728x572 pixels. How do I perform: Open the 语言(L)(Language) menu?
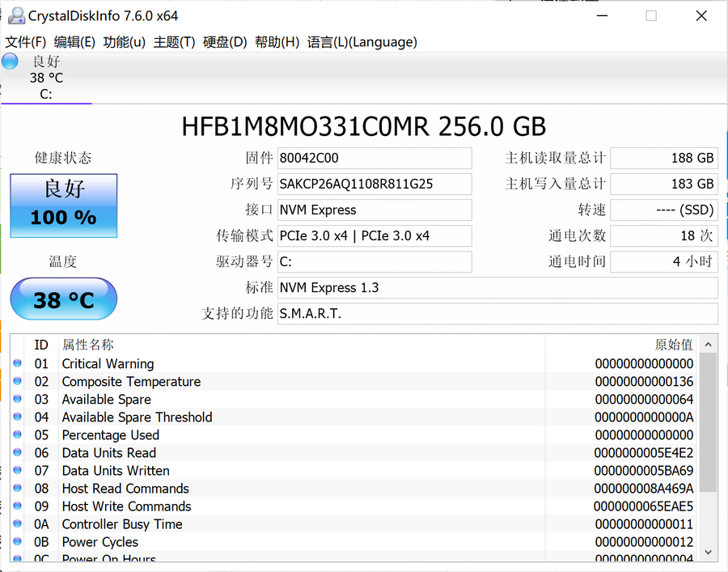tap(362, 42)
